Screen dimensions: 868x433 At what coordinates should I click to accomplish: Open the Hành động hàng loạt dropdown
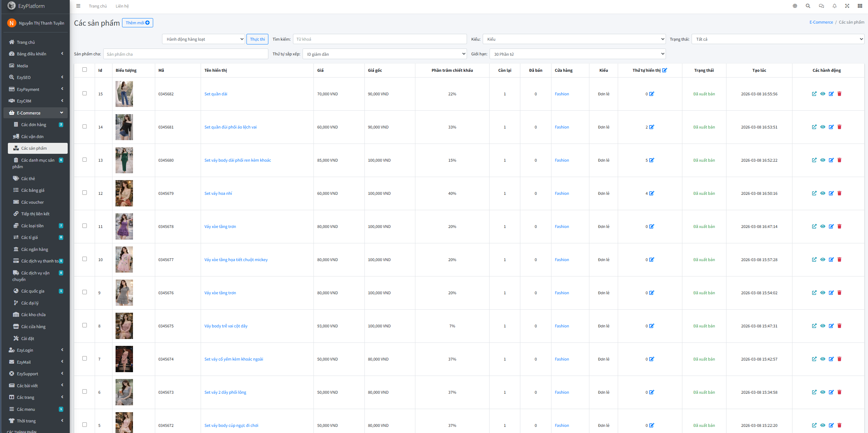203,39
